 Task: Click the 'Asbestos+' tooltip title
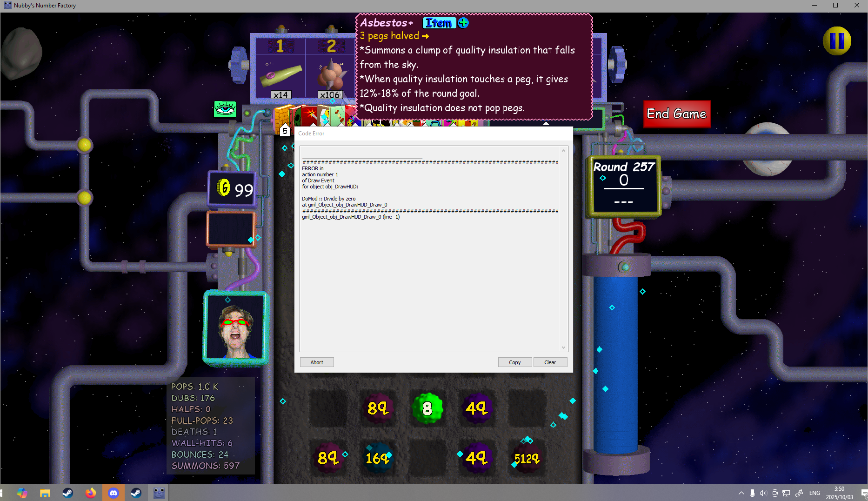click(x=387, y=23)
